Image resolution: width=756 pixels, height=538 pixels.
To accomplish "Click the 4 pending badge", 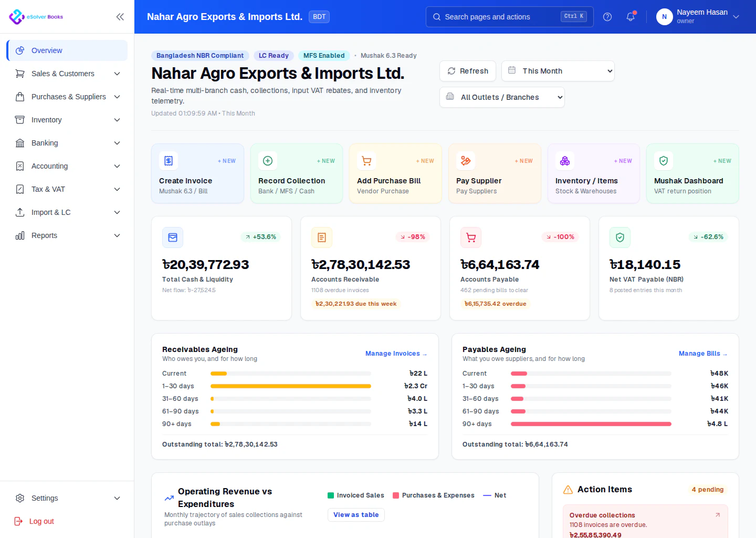I will tap(708, 490).
